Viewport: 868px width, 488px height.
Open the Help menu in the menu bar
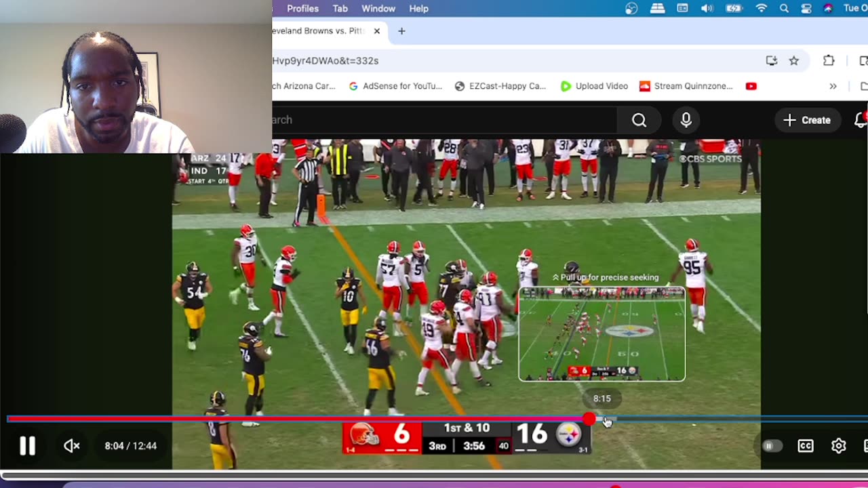click(x=418, y=9)
